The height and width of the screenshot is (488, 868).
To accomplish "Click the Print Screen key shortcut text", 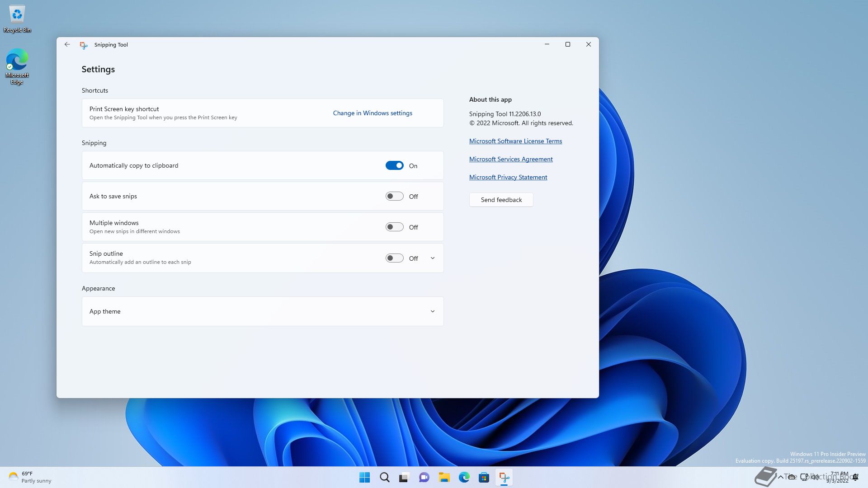I will click(x=124, y=109).
